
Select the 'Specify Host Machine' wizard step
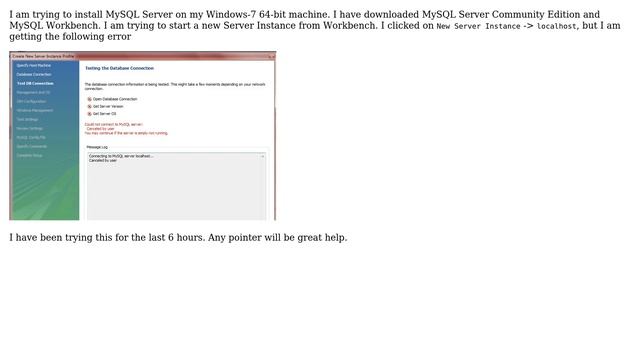click(x=34, y=65)
